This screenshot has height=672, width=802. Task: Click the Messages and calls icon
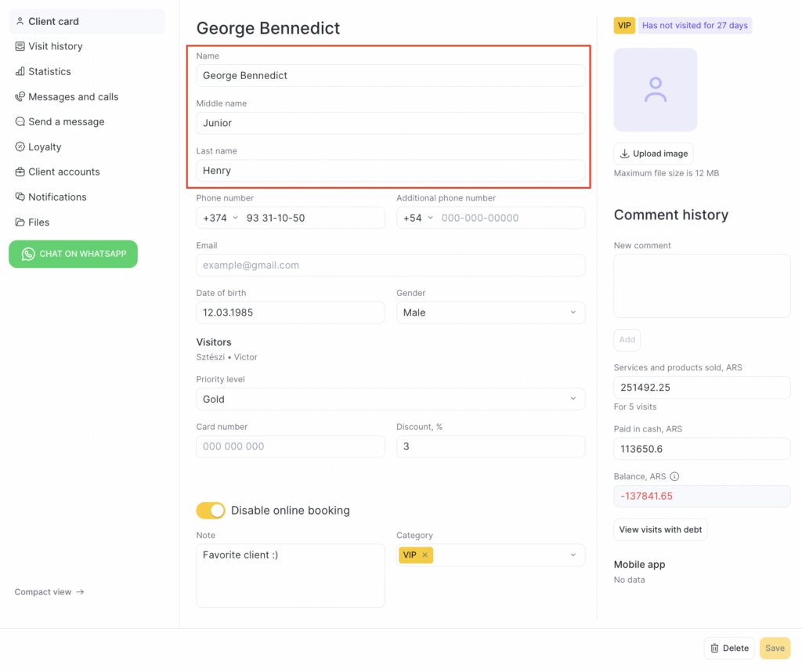pyautogui.click(x=20, y=97)
